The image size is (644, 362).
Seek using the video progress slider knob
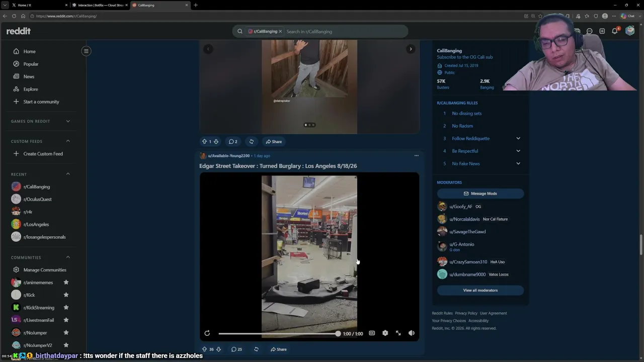tap(338, 333)
